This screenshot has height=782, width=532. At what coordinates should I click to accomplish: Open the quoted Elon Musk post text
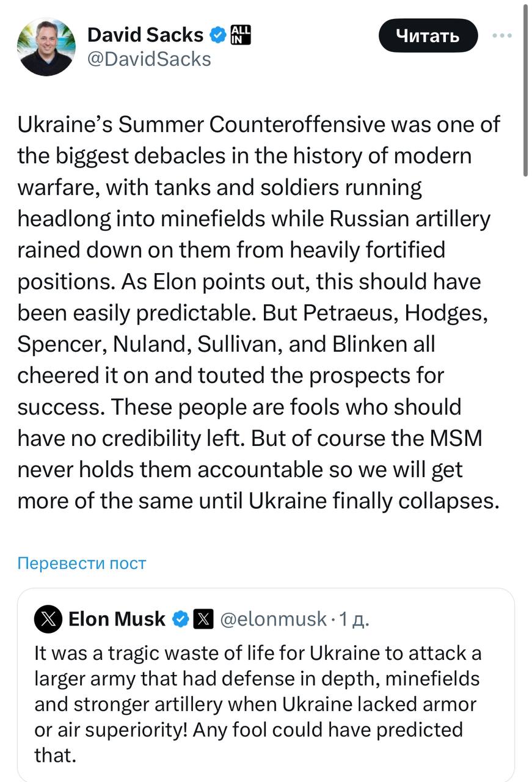point(257,704)
